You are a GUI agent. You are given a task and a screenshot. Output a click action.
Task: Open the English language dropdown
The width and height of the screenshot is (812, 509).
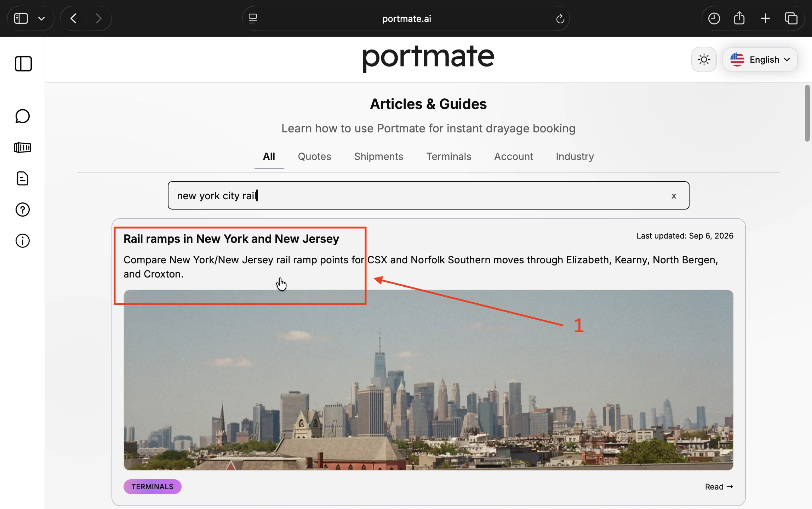click(760, 60)
